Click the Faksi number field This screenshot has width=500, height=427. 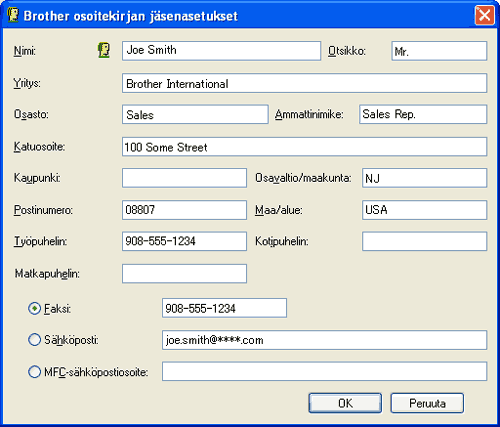[224, 308]
